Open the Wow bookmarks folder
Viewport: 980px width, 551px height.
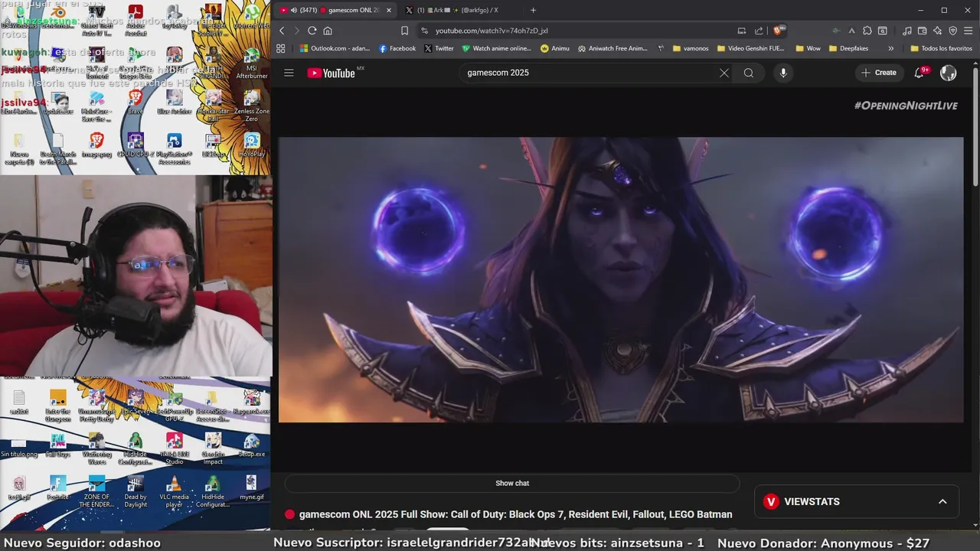(x=808, y=48)
